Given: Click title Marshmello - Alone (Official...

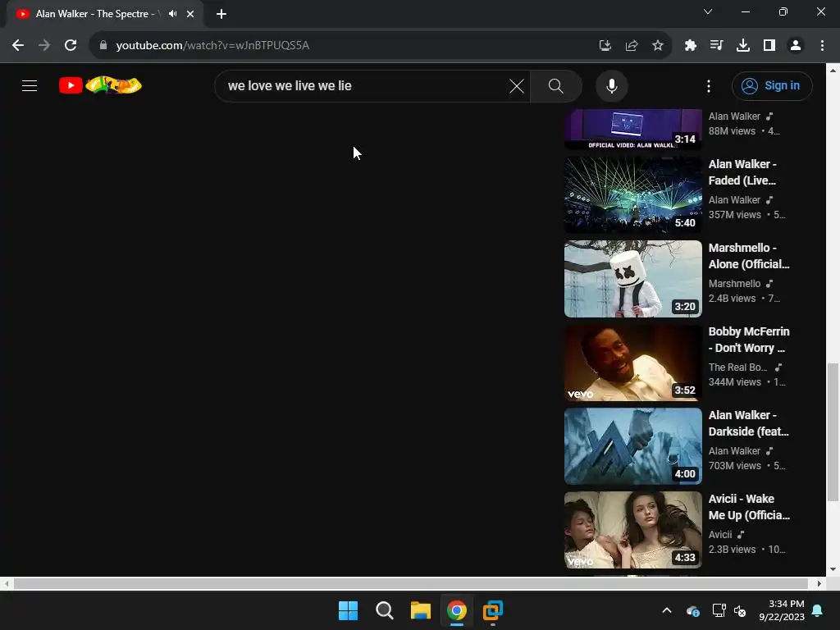Looking at the screenshot, I should [x=749, y=256].
